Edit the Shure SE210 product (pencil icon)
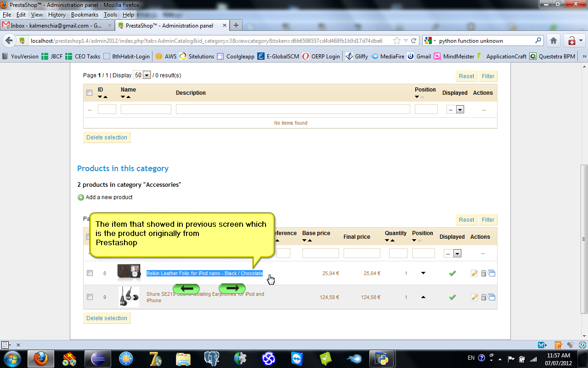The height and width of the screenshot is (368, 588). tap(475, 297)
